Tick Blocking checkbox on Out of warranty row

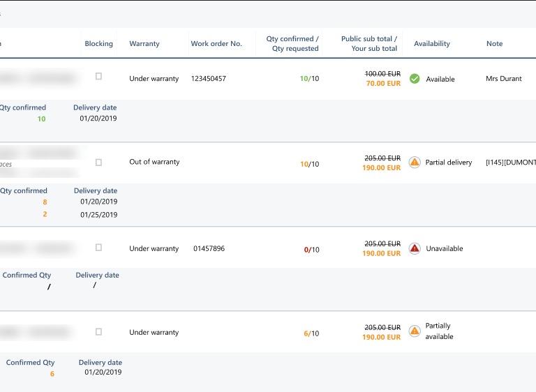[98, 163]
